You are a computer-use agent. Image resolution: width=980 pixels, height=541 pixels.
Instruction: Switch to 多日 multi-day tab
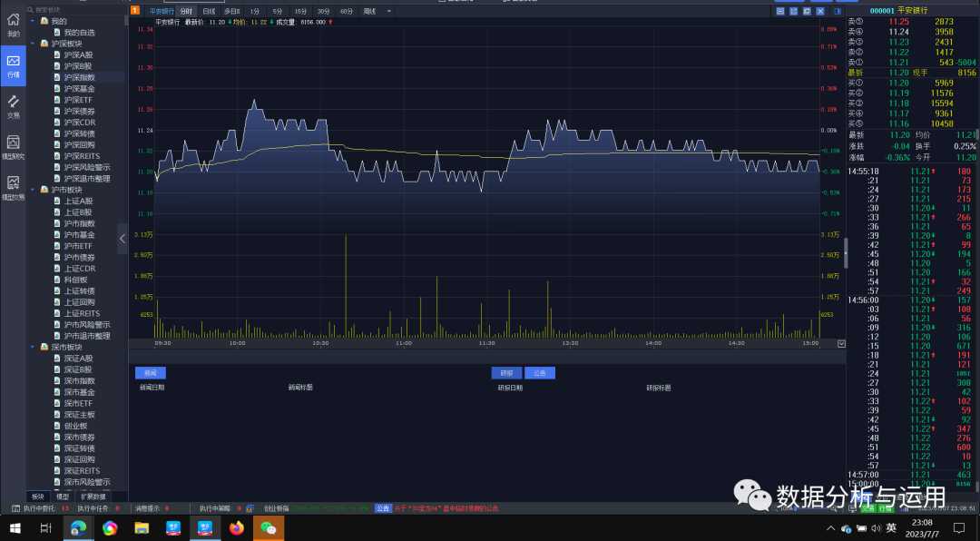[x=232, y=11]
